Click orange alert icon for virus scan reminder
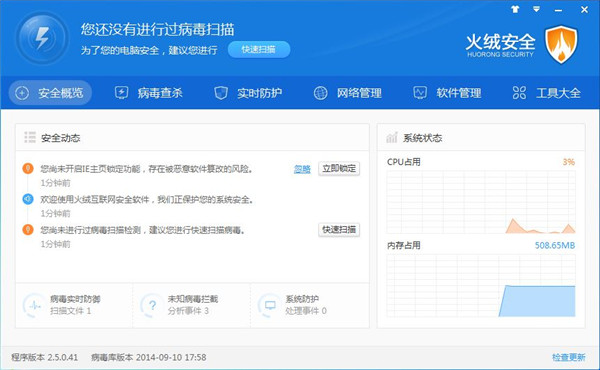This screenshot has height=370, width=600. point(28,230)
